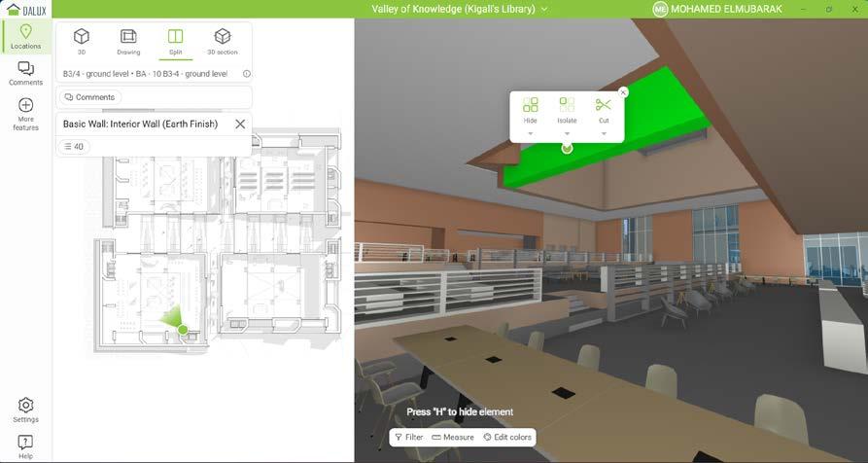Click the Dalux logo
The image size is (868, 463).
coord(26,10)
